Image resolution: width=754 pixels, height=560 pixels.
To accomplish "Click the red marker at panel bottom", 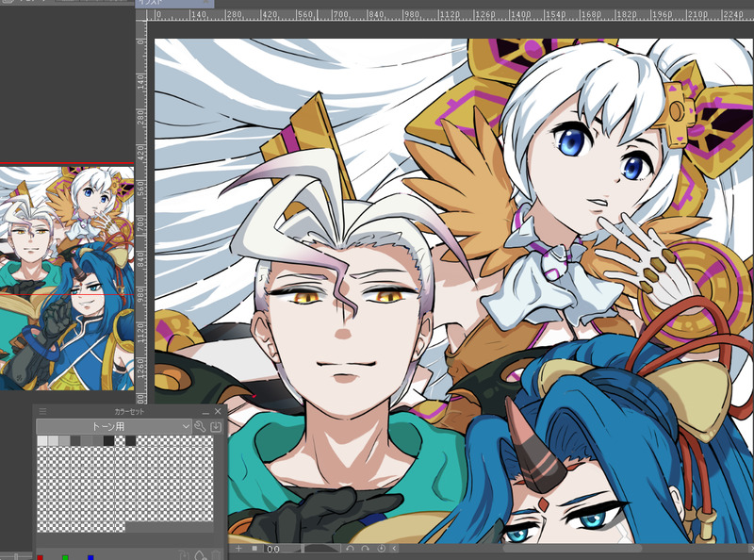I will tap(40, 557).
